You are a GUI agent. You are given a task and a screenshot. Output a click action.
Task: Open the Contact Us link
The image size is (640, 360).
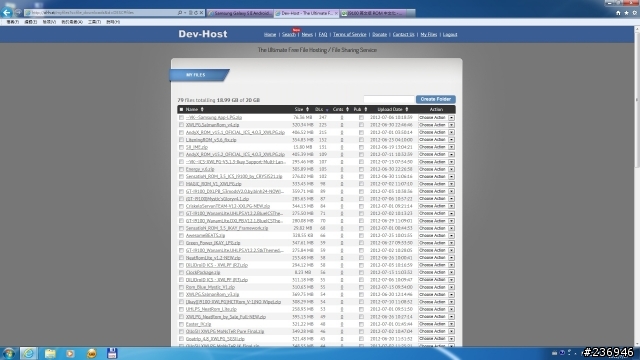tap(403, 35)
